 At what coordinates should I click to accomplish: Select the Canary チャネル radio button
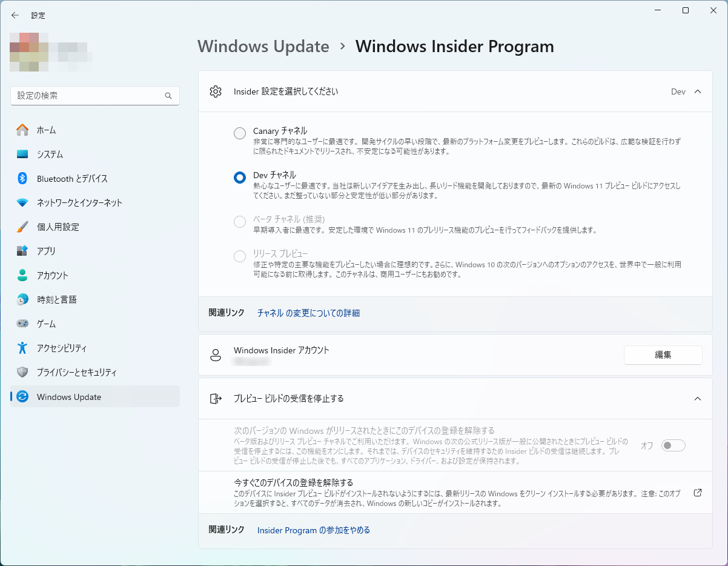tap(239, 133)
